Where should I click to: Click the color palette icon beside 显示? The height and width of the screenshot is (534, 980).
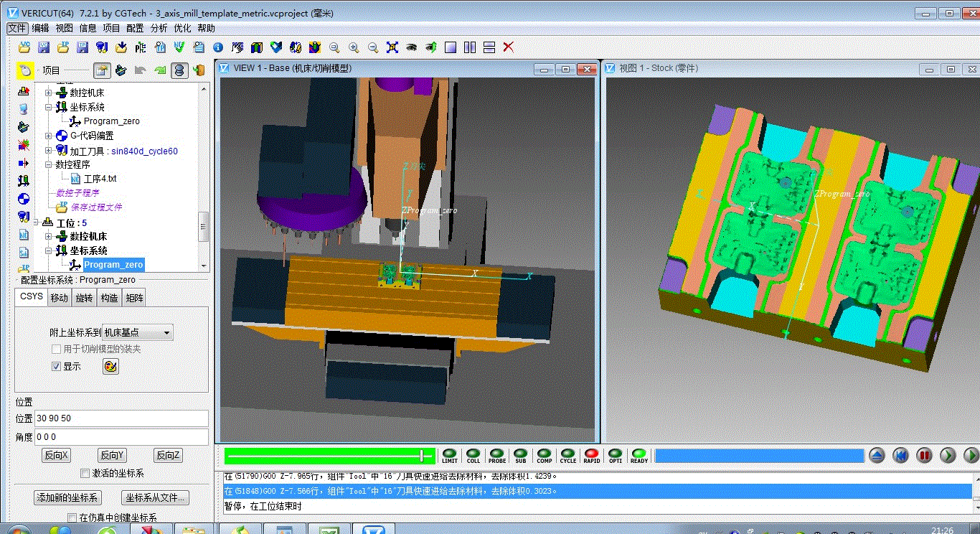click(x=110, y=367)
